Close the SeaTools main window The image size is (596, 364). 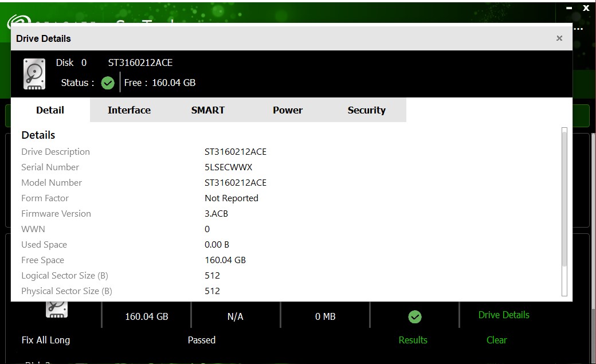click(x=586, y=8)
